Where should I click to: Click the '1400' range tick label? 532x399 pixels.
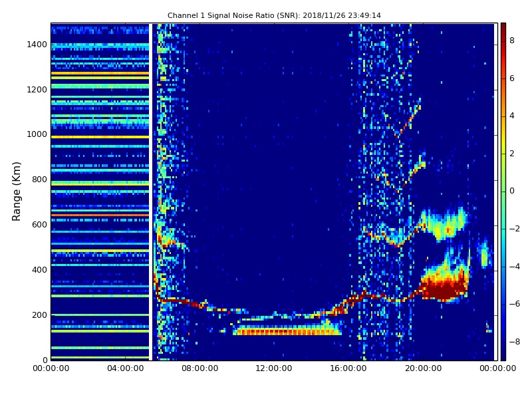pyautogui.click(x=37, y=45)
